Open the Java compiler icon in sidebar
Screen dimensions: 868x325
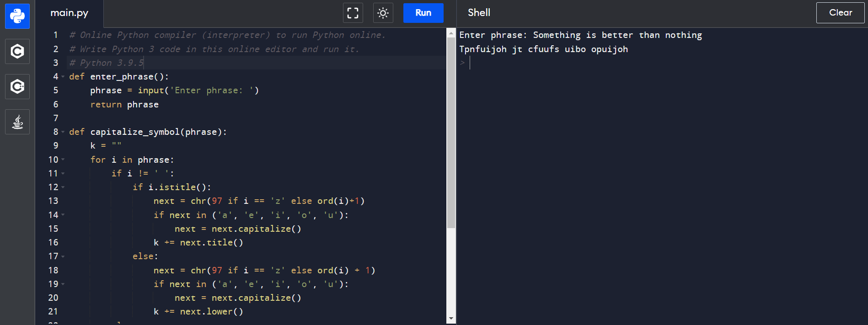click(x=17, y=122)
